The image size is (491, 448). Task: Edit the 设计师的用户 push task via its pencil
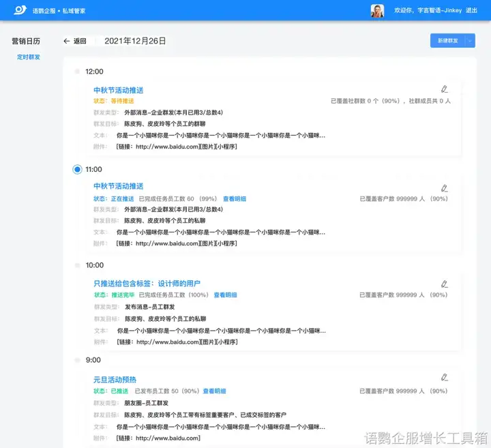pyautogui.click(x=445, y=284)
